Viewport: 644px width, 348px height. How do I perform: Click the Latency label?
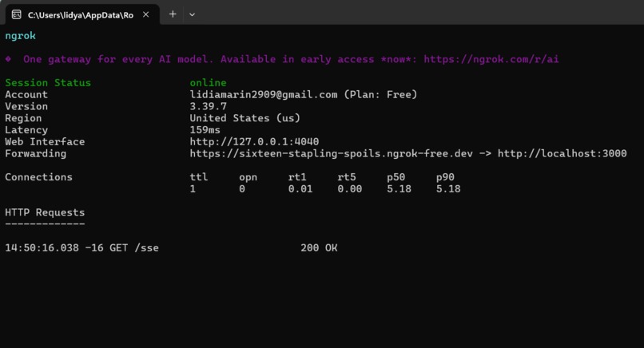click(x=26, y=130)
